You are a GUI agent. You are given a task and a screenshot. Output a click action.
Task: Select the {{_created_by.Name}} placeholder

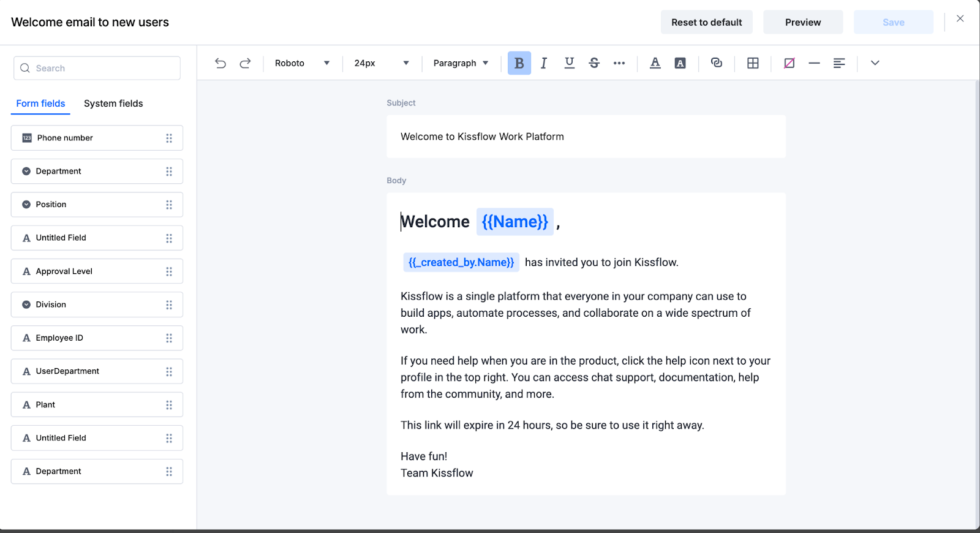click(461, 262)
